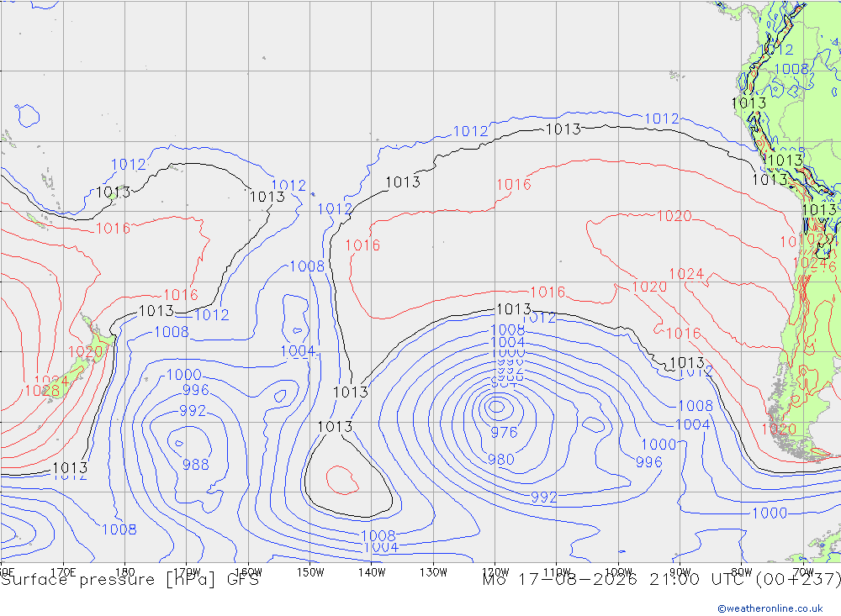Click the red 1024 label off Chile
The width and height of the screenshot is (841, 616).
click(686, 274)
